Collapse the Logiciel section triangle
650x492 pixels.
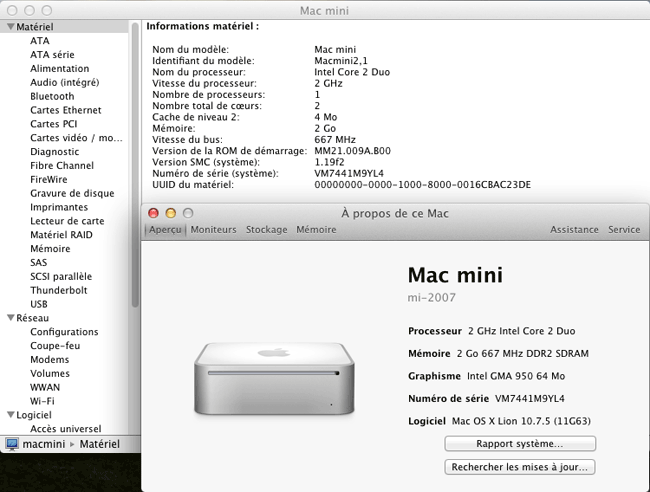11,414
